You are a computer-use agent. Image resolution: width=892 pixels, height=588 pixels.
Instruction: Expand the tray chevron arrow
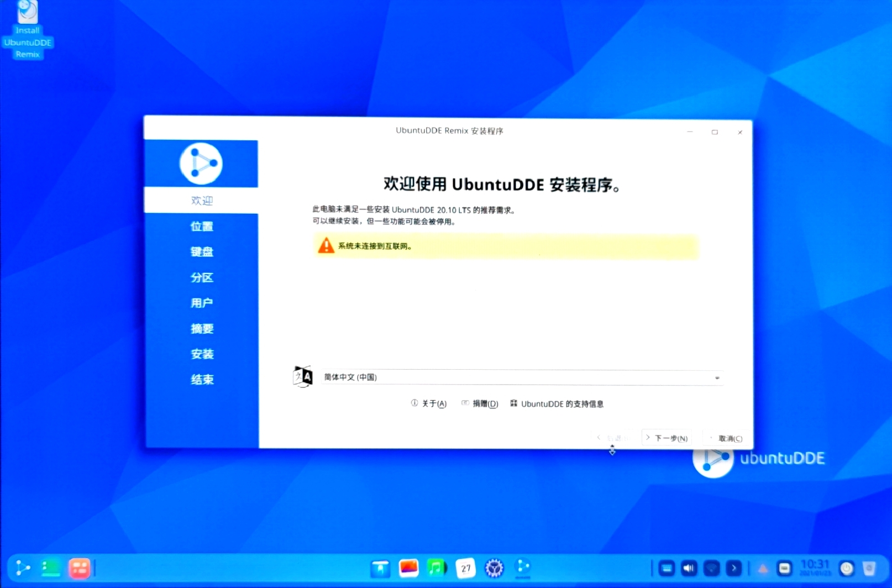pyautogui.click(x=734, y=568)
